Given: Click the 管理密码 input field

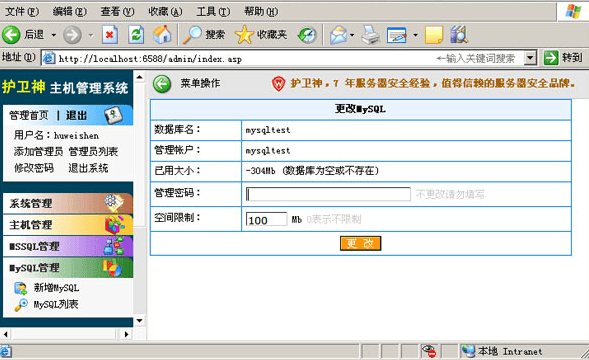Looking at the screenshot, I should click(x=328, y=194).
